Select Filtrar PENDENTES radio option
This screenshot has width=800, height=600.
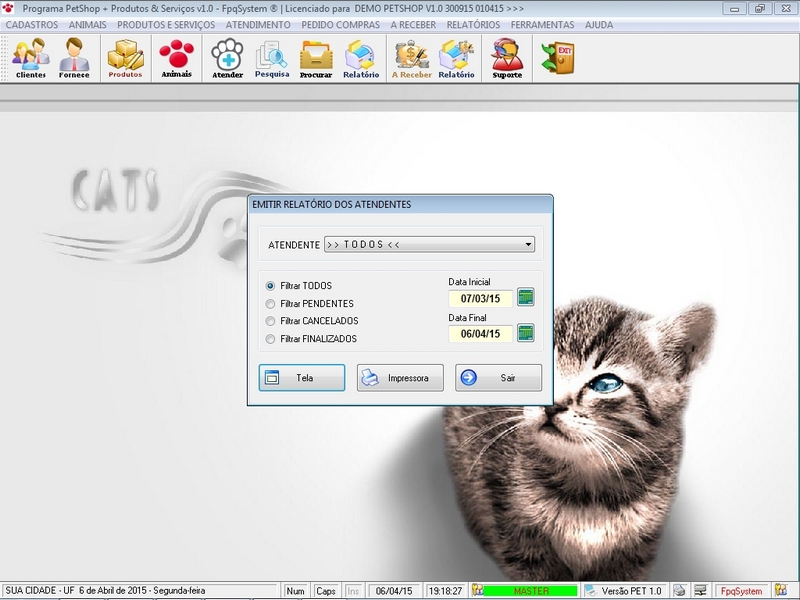pos(309,304)
